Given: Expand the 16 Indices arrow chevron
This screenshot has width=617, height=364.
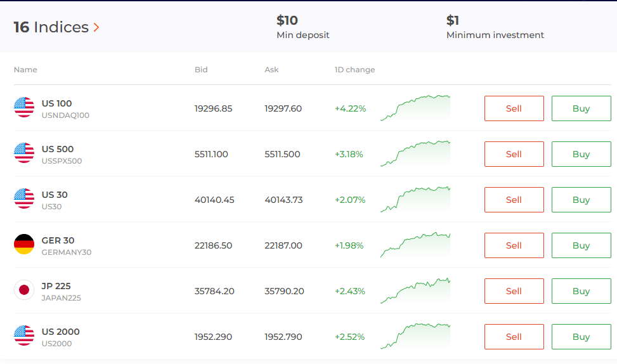Looking at the screenshot, I should 96,27.
